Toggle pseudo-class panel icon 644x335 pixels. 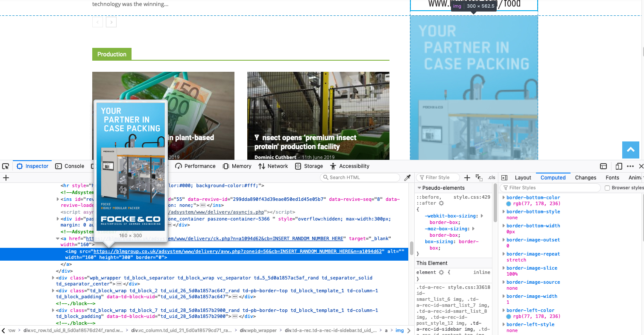(479, 177)
